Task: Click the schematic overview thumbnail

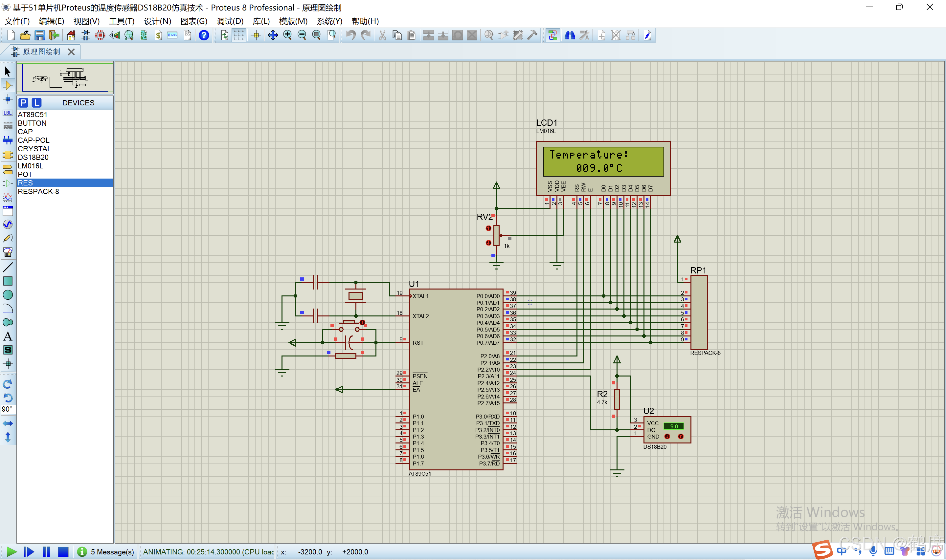Action: tap(65, 78)
